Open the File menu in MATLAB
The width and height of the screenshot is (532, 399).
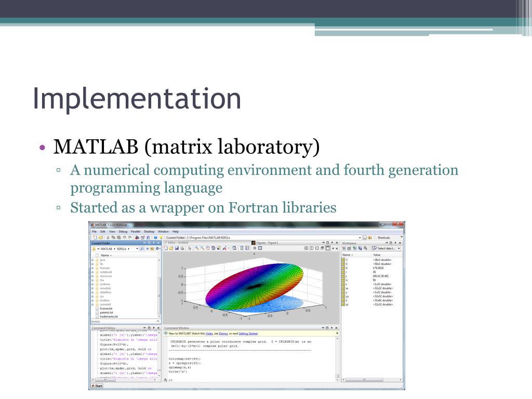pos(95,231)
